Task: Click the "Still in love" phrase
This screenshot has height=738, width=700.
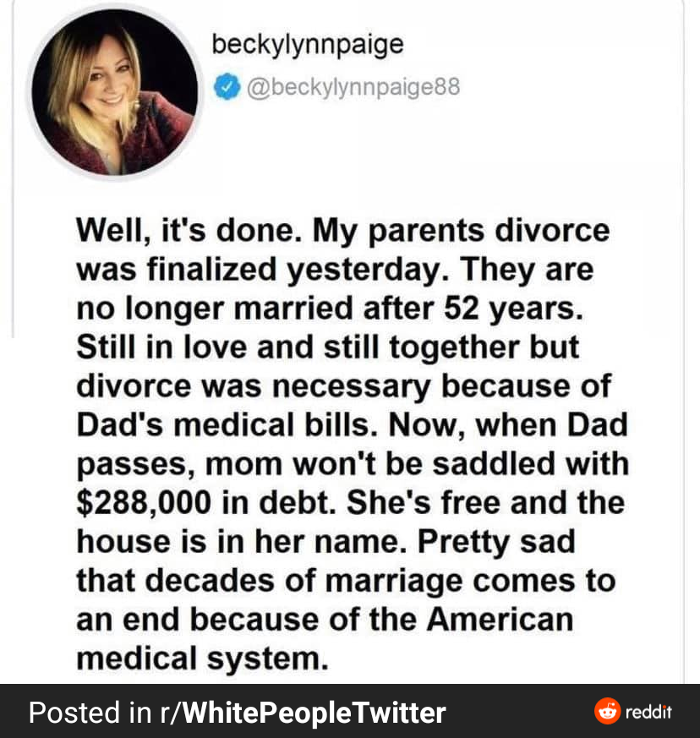Action: [x=161, y=347]
